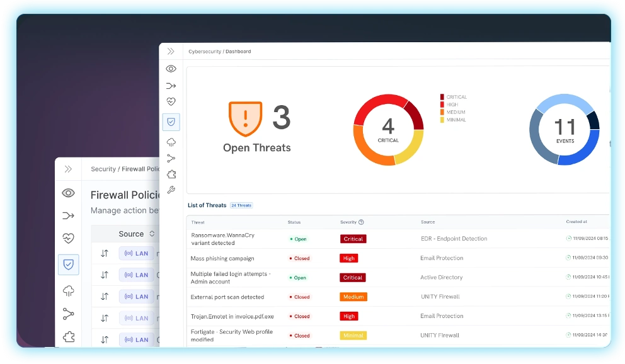Select the Mass phishing campaign threat row

(x=222, y=258)
